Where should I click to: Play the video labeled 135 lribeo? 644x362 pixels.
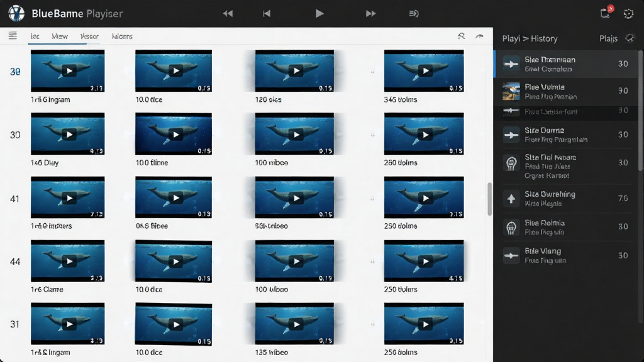(294, 324)
